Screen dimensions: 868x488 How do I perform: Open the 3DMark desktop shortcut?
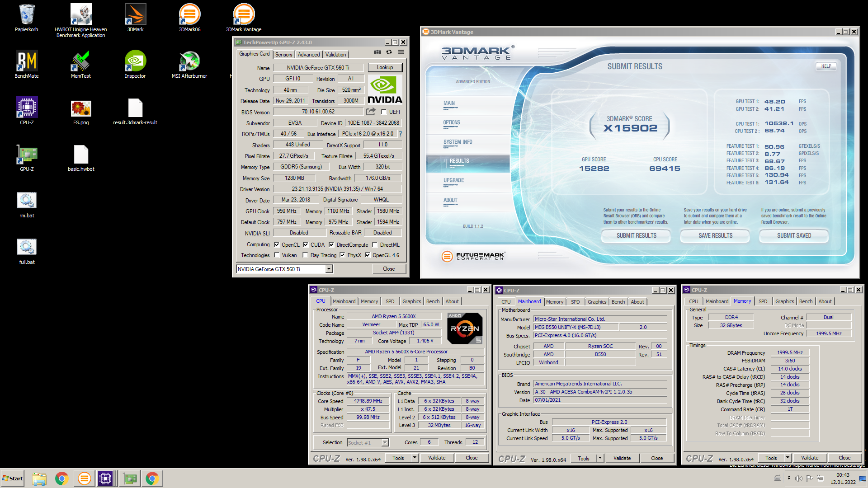[135, 18]
